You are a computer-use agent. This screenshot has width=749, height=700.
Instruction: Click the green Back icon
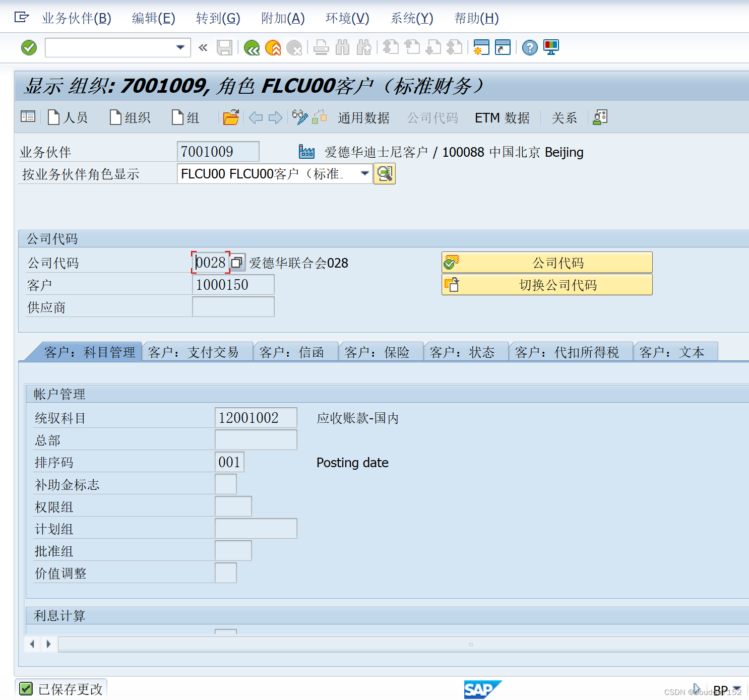click(x=252, y=48)
